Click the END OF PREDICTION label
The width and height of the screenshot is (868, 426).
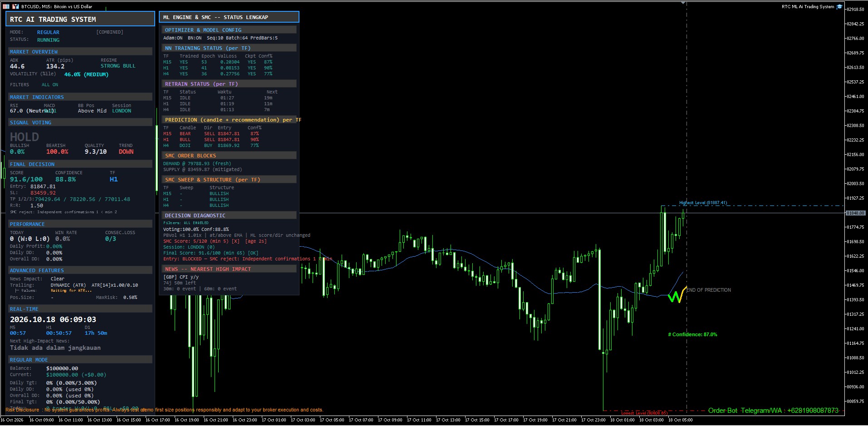pyautogui.click(x=709, y=290)
